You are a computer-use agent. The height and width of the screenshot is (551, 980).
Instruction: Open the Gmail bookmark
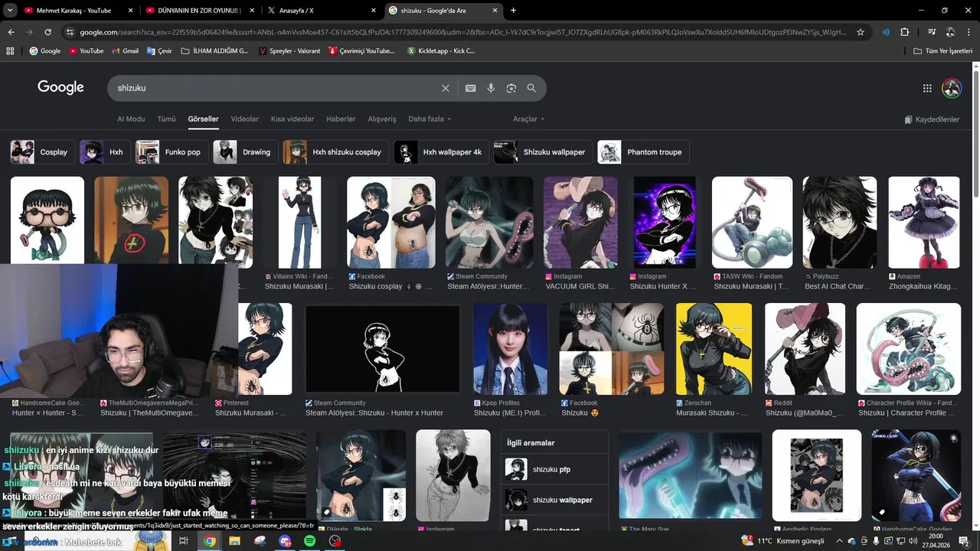125,51
